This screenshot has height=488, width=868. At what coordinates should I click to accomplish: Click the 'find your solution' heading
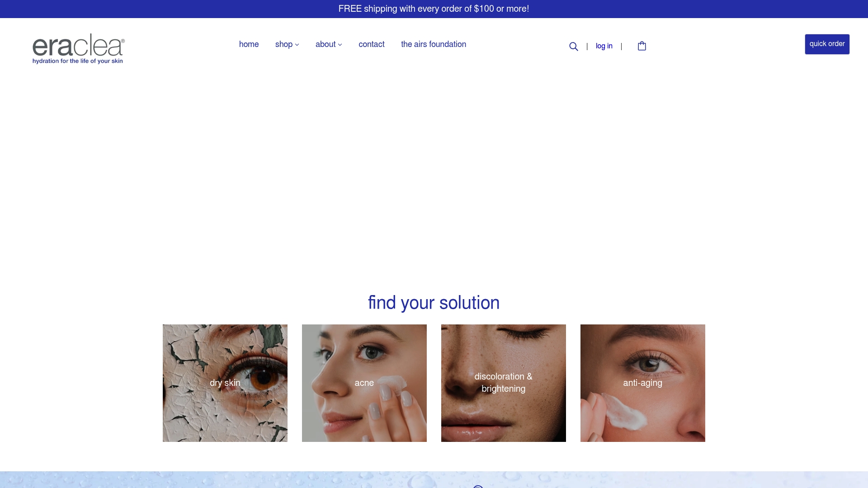point(434,303)
